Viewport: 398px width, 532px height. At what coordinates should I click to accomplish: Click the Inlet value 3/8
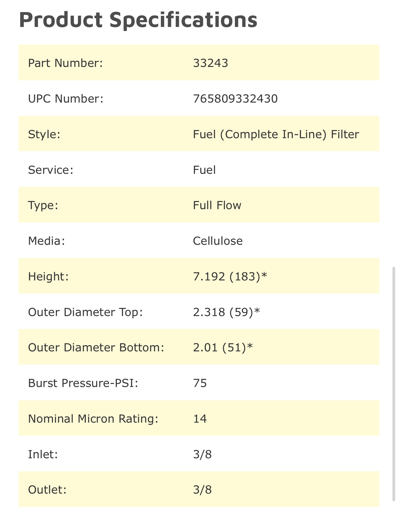tap(202, 455)
